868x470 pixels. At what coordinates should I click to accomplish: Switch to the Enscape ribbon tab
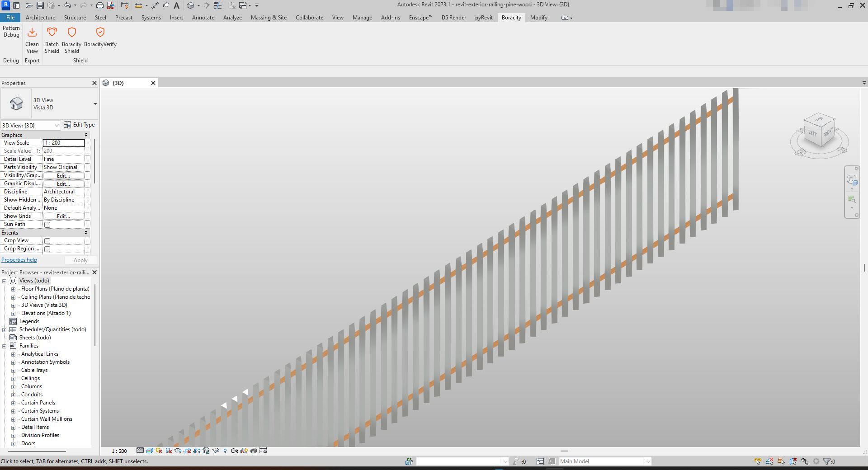[x=420, y=18]
